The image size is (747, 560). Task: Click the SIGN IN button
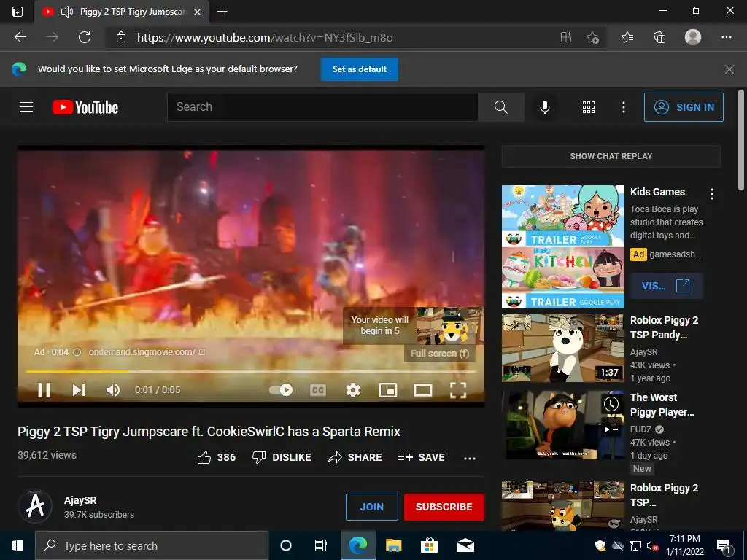tap(684, 107)
